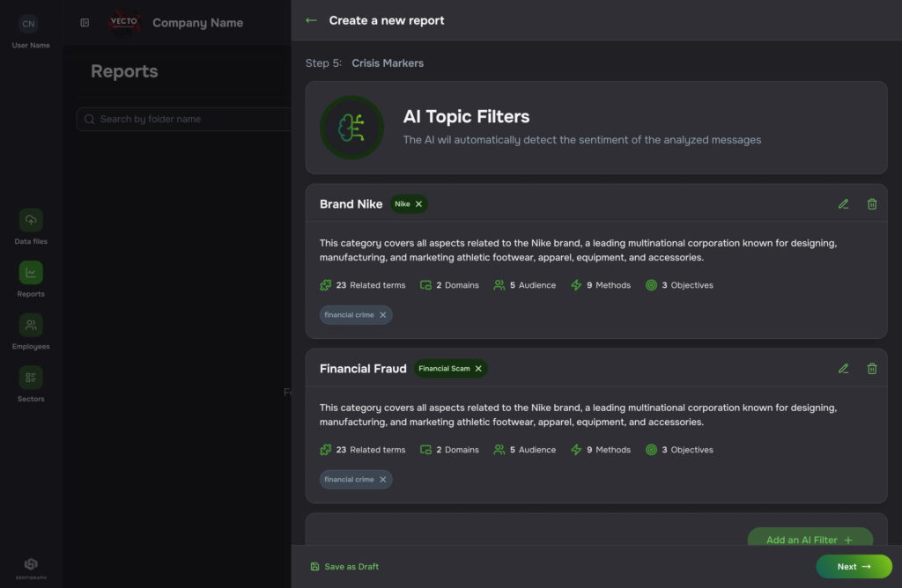Image resolution: width=902 pixels, height=588 pixels.
Task: Click the AI Topic Filters brain icon
Action: [x=351, y=128]
